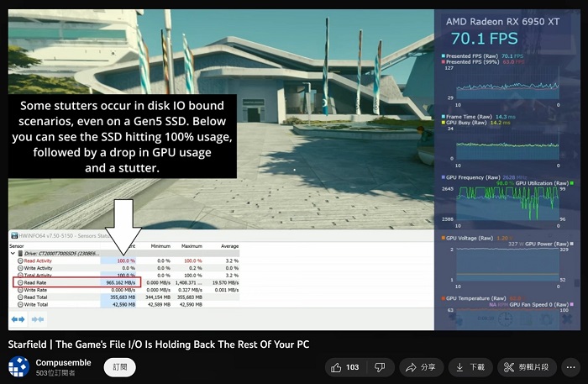Click the 965.162 MB/s read rate value
This screenshot has height=384, width=588.
[x=120, y=282]
